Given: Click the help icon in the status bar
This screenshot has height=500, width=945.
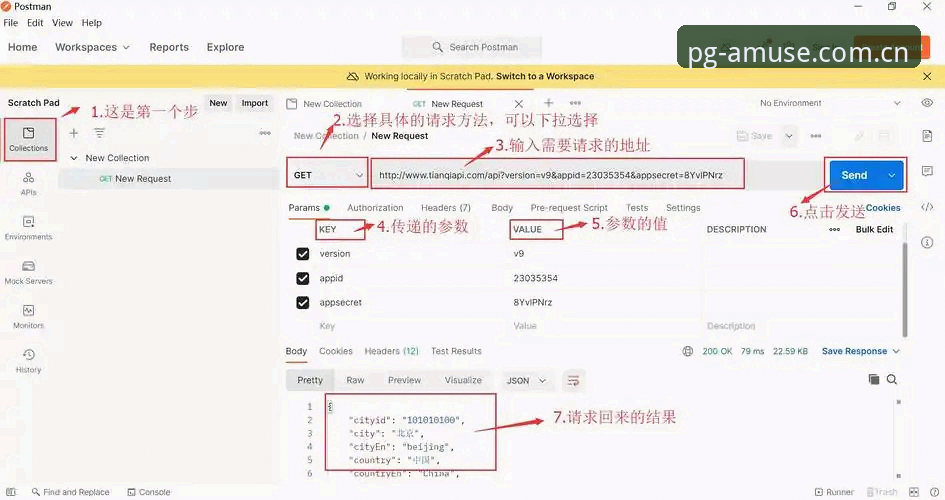Looking at the screenshot, I should coord(934,492).
